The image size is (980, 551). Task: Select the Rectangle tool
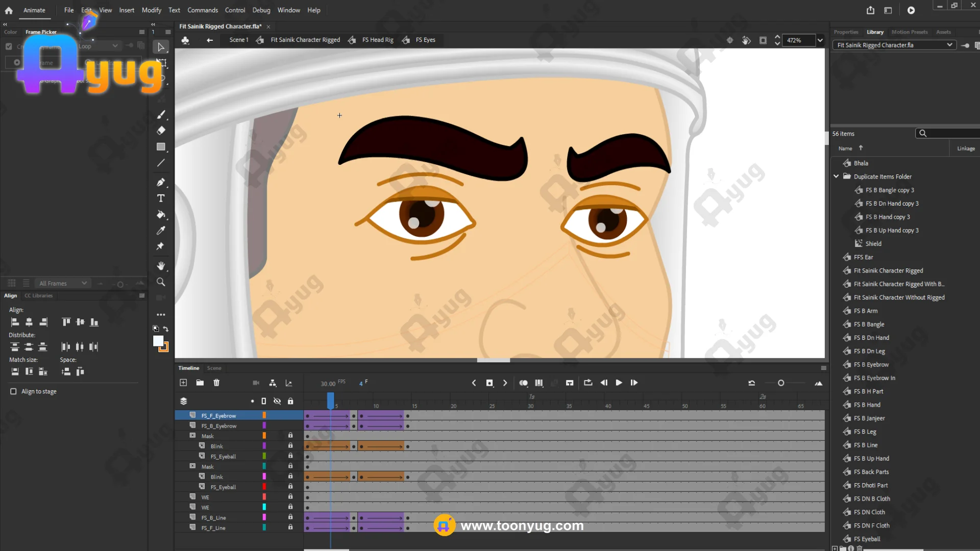click(x=161, y=147)
